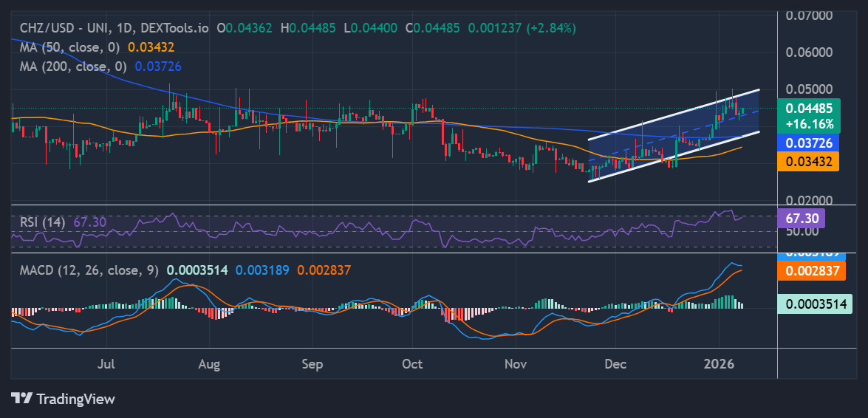Click the blue 0.03726 MA price tag
This screenshot has width=868, height=418.
pyautogui.click(x=808, y=142)
